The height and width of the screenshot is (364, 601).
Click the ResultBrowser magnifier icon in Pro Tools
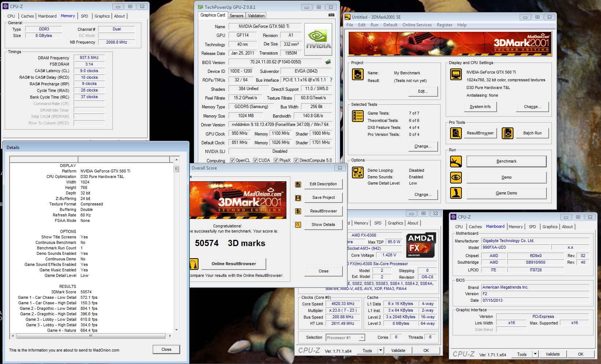coord(456,133)
